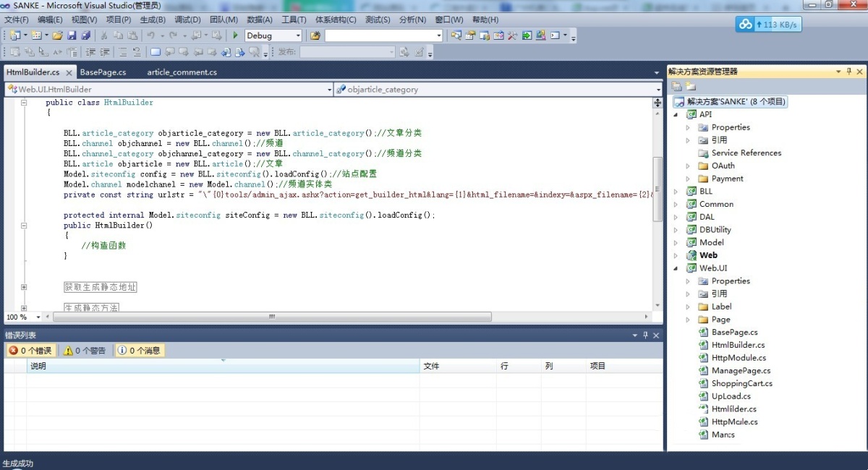Click the editor horizontal scrollbar thumb
Viewport: 868px width, 470px height.
pos(272,317)
